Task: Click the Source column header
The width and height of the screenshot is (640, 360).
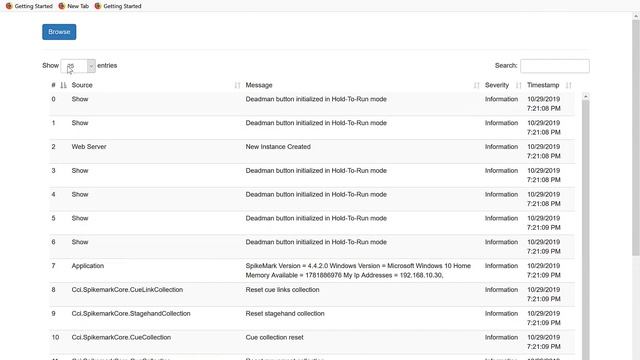Action: click(x=82, y=85)
